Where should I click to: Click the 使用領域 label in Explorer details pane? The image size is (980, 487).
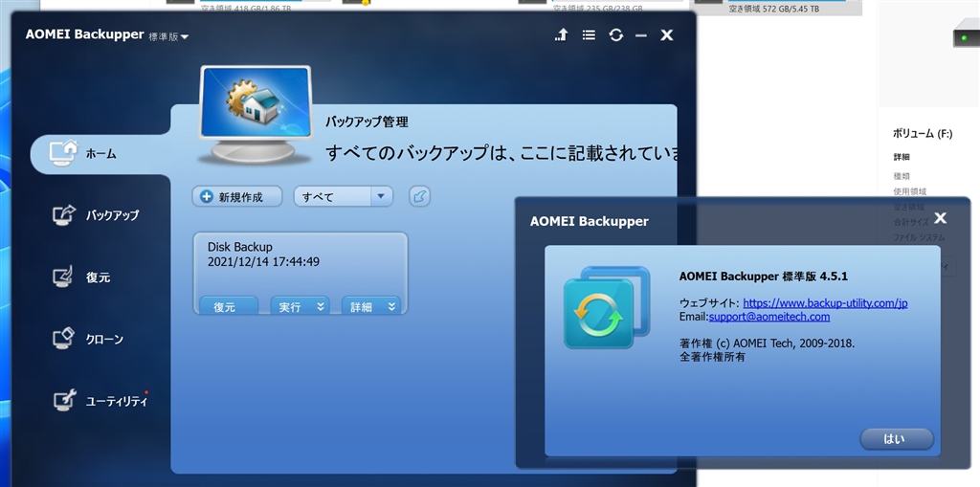pyautogui.click(x=909, y=191)
